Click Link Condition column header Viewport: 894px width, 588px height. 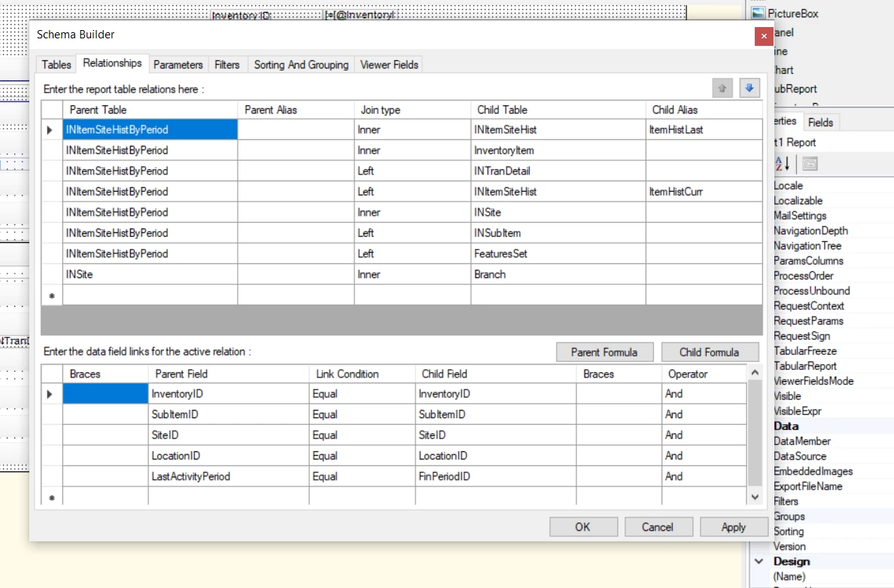[362, 374]
